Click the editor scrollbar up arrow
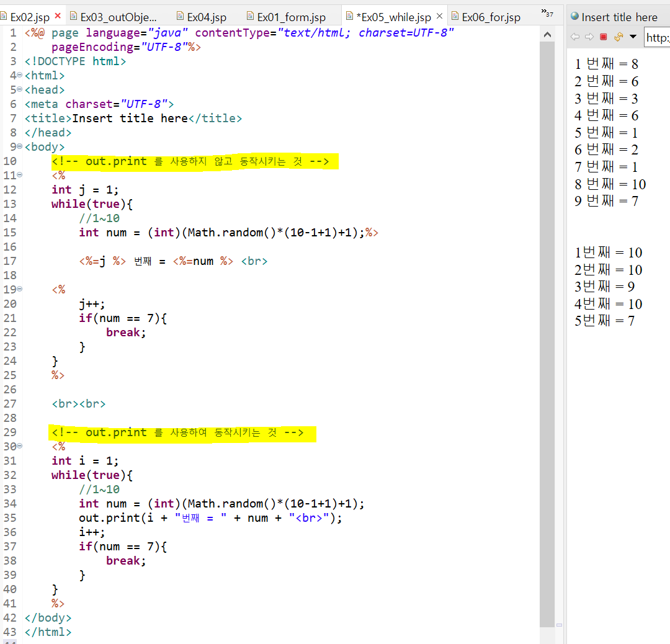The height and width of the screenshot is (644, 670). pos(547,35)
